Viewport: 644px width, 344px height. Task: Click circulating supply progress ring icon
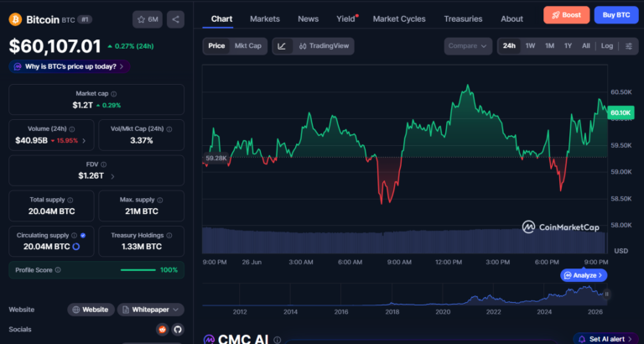76,247
